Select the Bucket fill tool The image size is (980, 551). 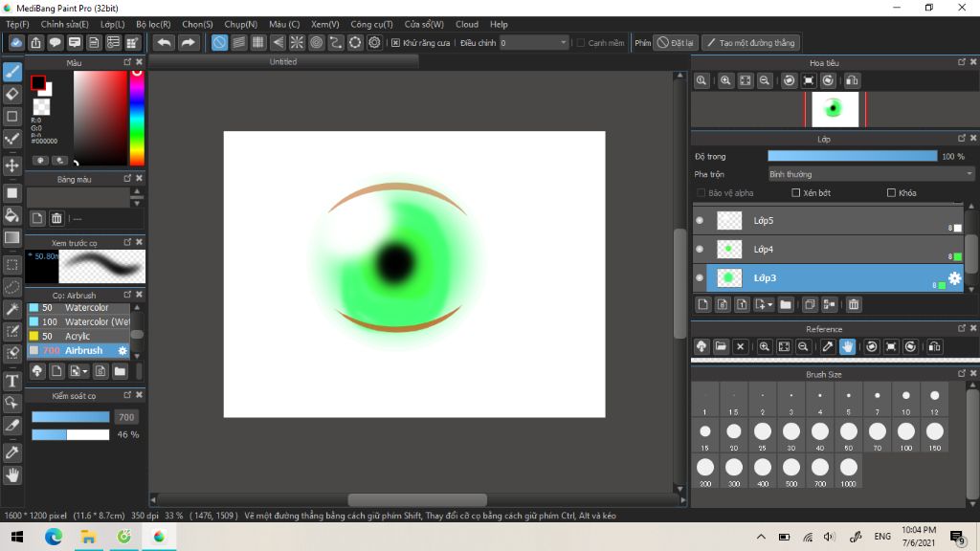(11, 215)
